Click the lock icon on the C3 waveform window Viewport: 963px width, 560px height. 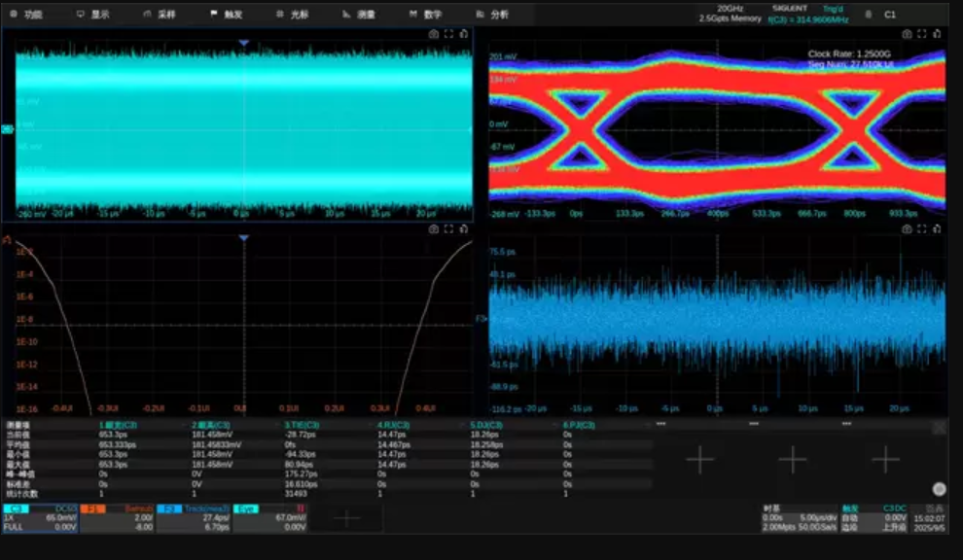point(464,34)
